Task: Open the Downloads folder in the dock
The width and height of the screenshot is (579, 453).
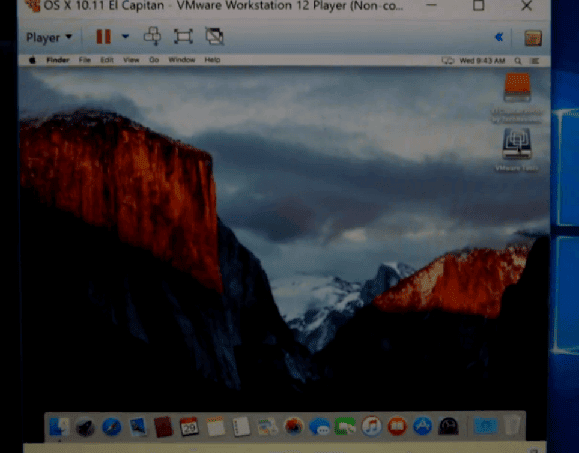Action: (x=486, y=426)
